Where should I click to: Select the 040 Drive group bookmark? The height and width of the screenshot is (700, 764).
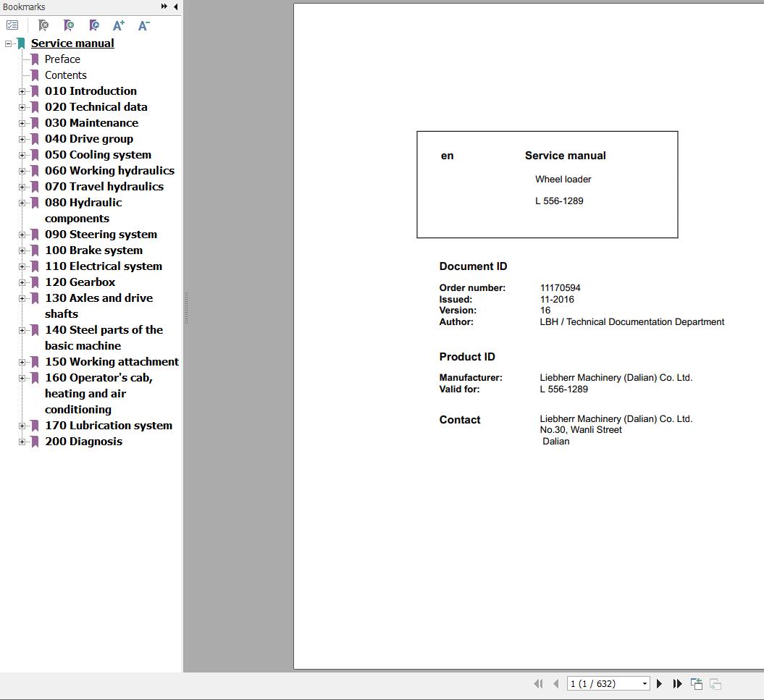point(89,139)
